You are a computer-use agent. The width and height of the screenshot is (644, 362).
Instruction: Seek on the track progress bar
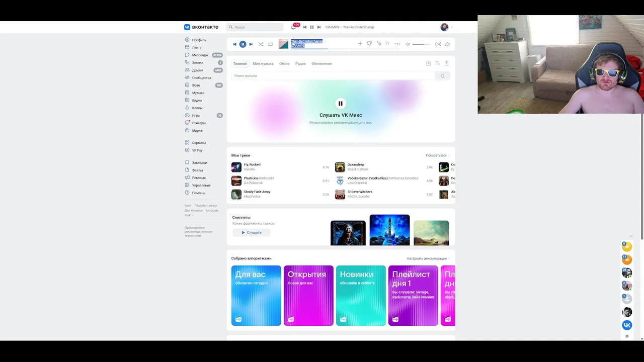[319, 49]
